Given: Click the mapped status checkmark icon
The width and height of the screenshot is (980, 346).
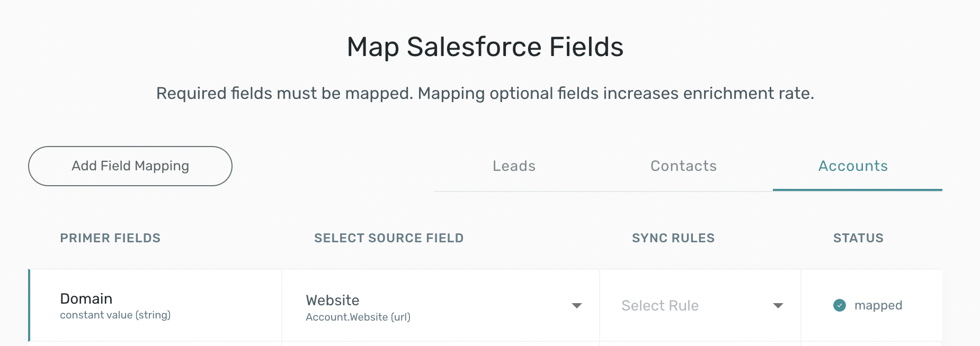Looking at the screenshot, I should click(x=840, y=305).
